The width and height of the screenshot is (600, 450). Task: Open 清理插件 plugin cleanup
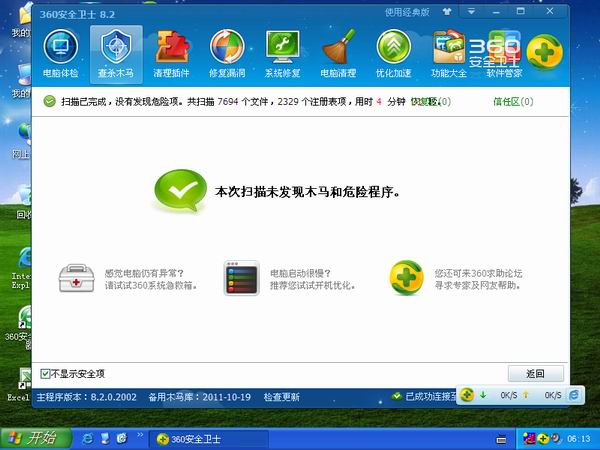[171, 54]
